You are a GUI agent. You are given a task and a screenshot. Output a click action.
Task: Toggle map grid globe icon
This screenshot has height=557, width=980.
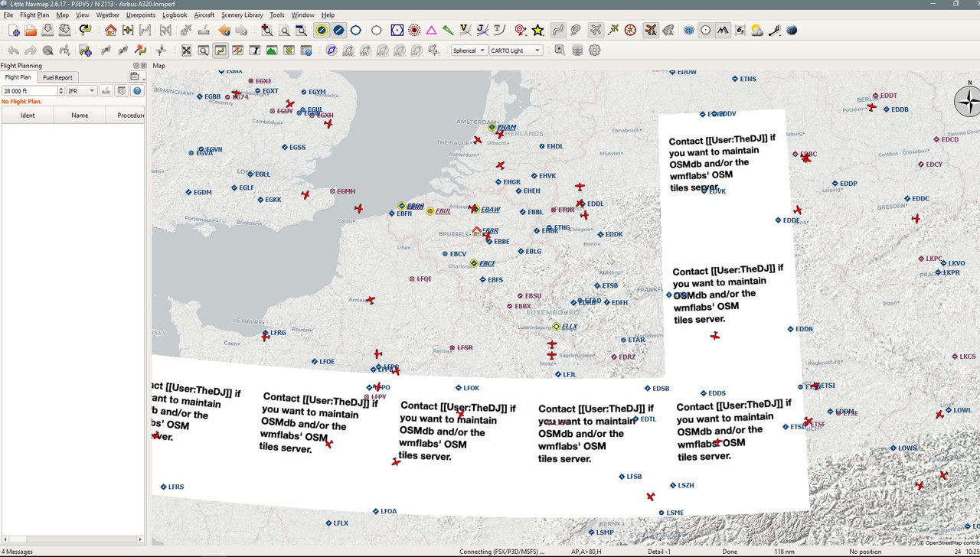point(688,31)
